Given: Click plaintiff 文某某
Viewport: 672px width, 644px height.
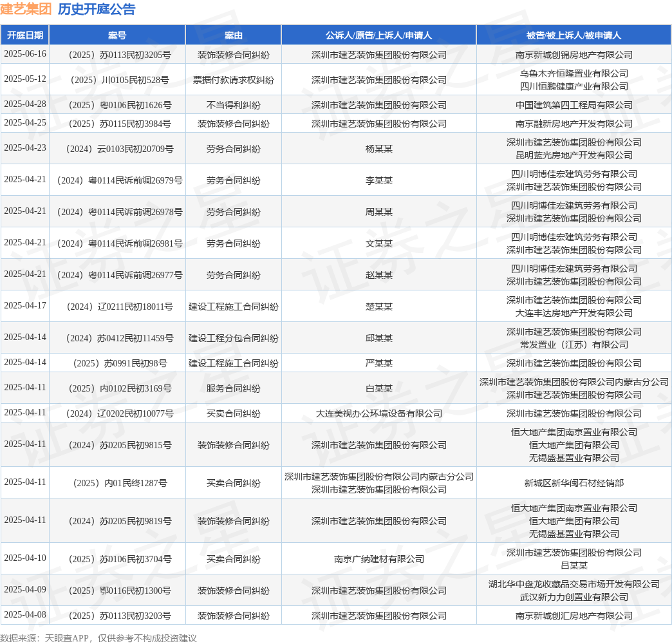Looking at the screenshot, I should tap(379, 243).
